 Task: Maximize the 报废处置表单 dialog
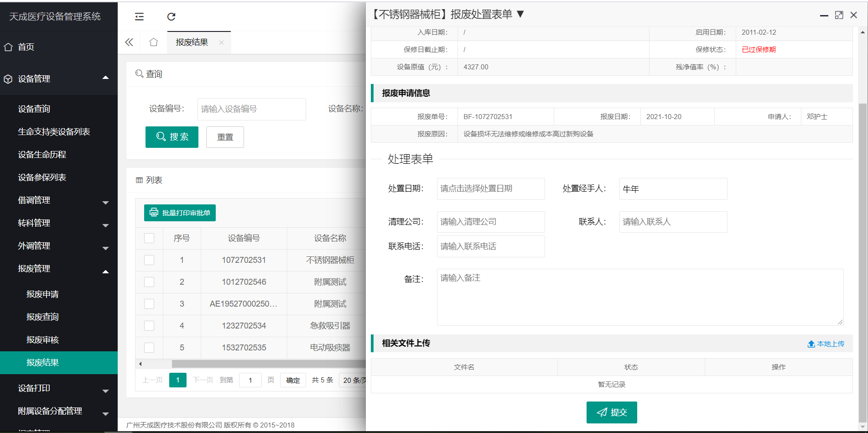(839, 15)
